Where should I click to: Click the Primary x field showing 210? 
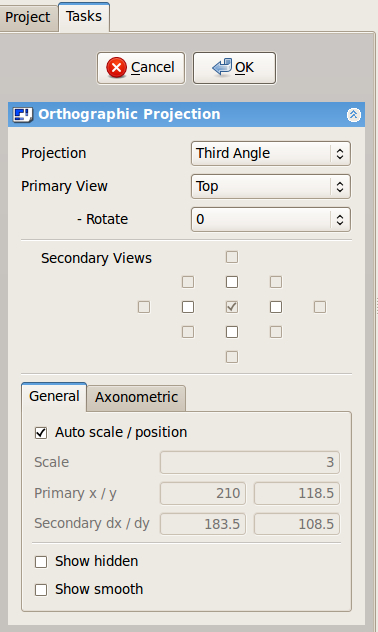coord(203,493)
